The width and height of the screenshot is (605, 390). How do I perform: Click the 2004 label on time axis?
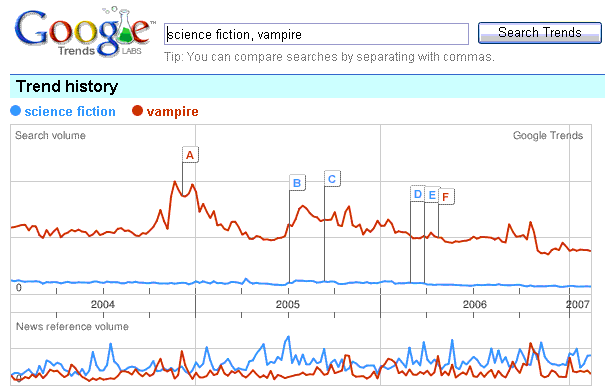click(103, 304)
